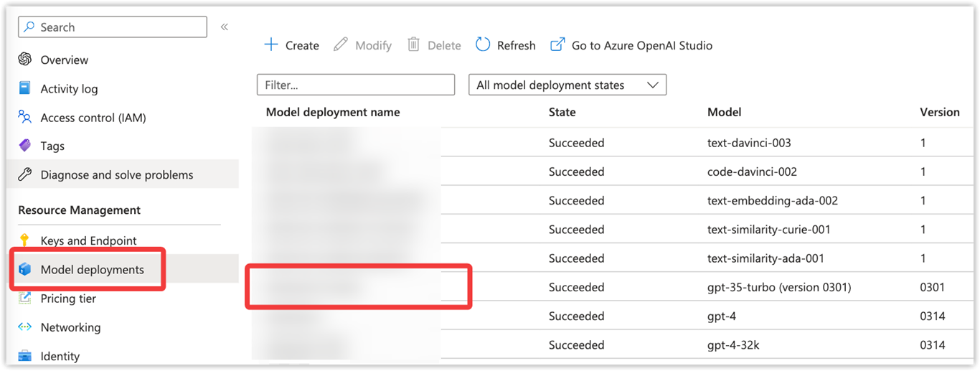Click Succeeded state in gpt-35-turbo row
Screen dimensions: 980x371
tap(577, 287)
